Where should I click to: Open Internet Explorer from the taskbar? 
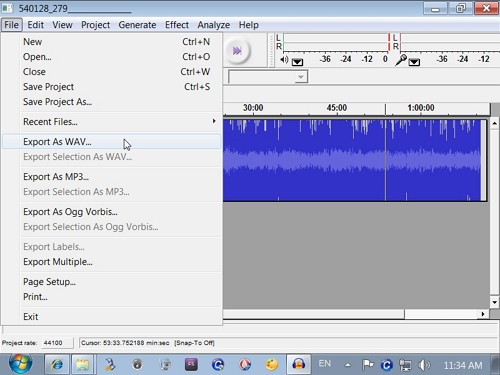(x=57, y=365)
